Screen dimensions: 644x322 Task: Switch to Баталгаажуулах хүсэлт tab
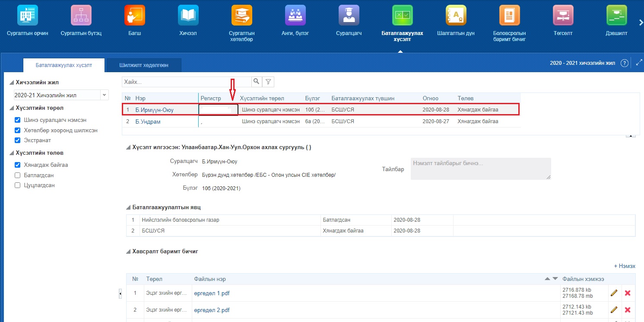click(x=64, y=65)
